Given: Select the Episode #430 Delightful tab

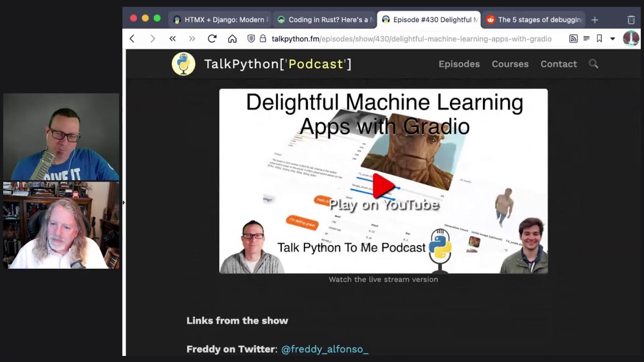Looking at the screenshot, I should 429,20.
